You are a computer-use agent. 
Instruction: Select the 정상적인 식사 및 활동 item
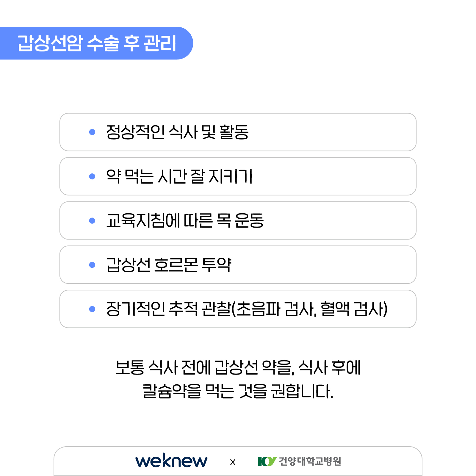tap(238, 132)
